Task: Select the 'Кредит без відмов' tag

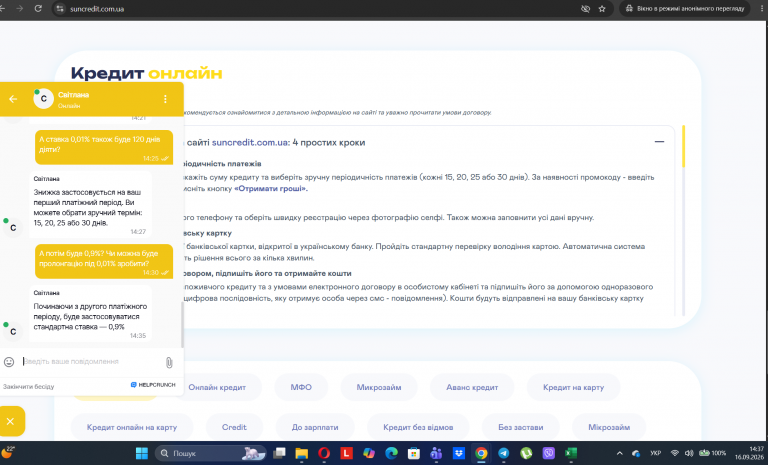Action: 418,427
